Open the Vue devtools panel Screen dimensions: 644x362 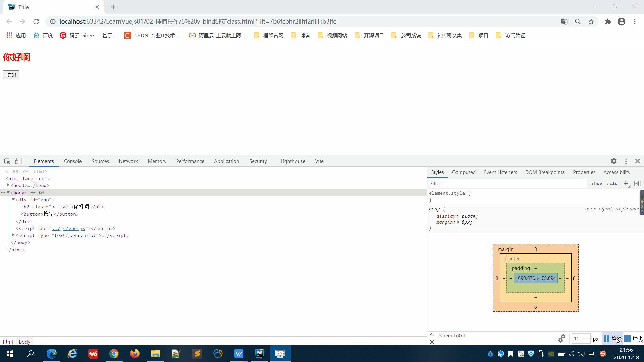pyautogui.click(x=319, y=161)
